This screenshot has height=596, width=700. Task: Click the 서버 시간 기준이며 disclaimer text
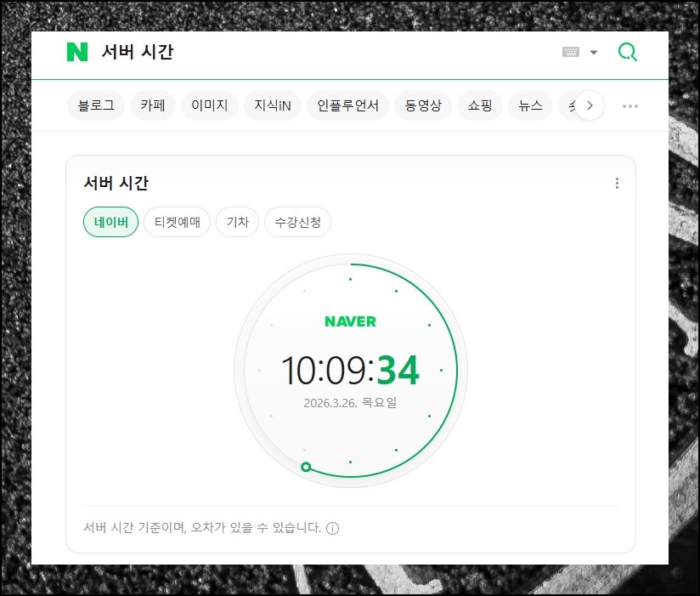click(202, 528)
